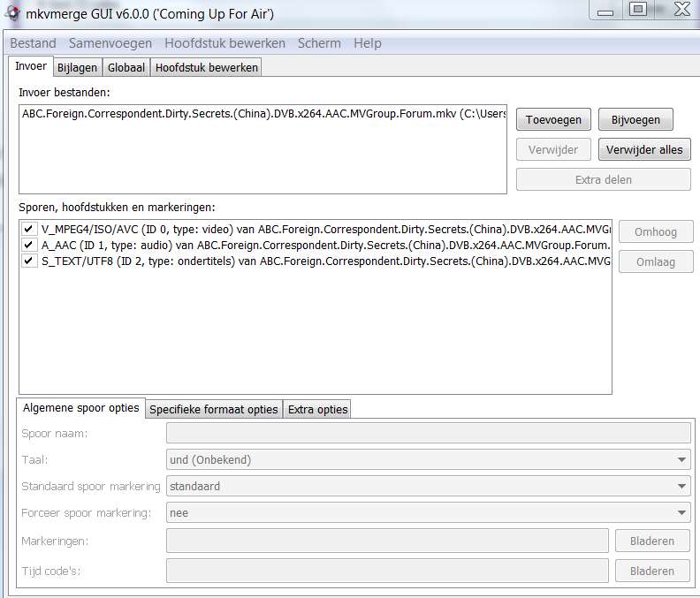Click the Verwijder button
Image resolution: width=700 pixels, height=598 pixels.
(x=553, y=149)
